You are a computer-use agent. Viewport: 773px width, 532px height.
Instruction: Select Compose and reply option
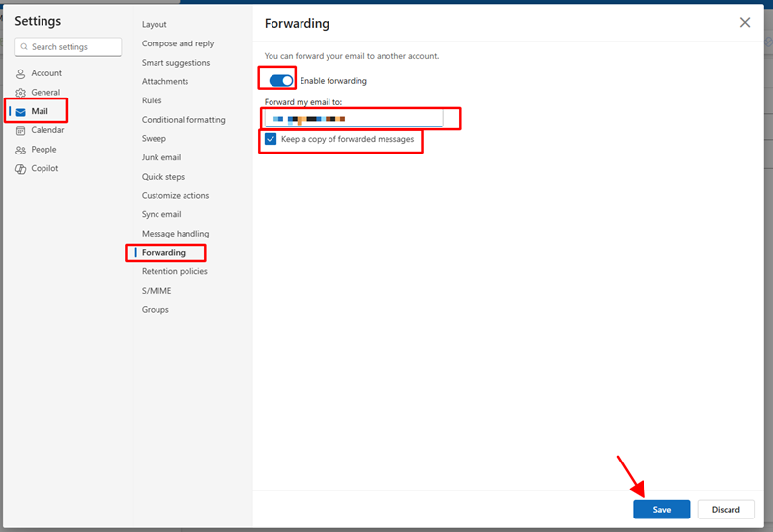point(178,43)
